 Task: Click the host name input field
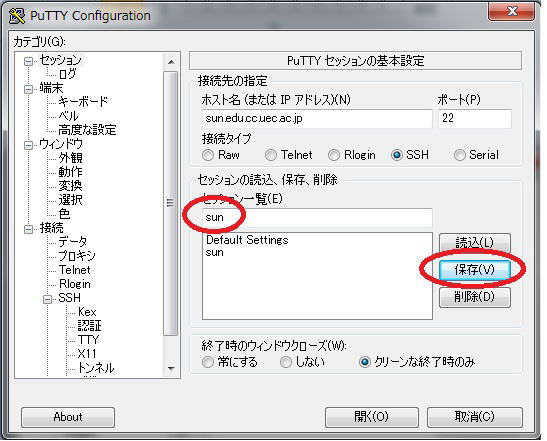[x=317, y=119]
